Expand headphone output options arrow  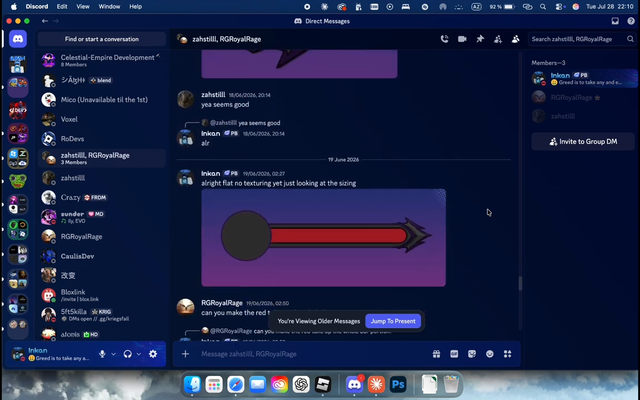139,354
